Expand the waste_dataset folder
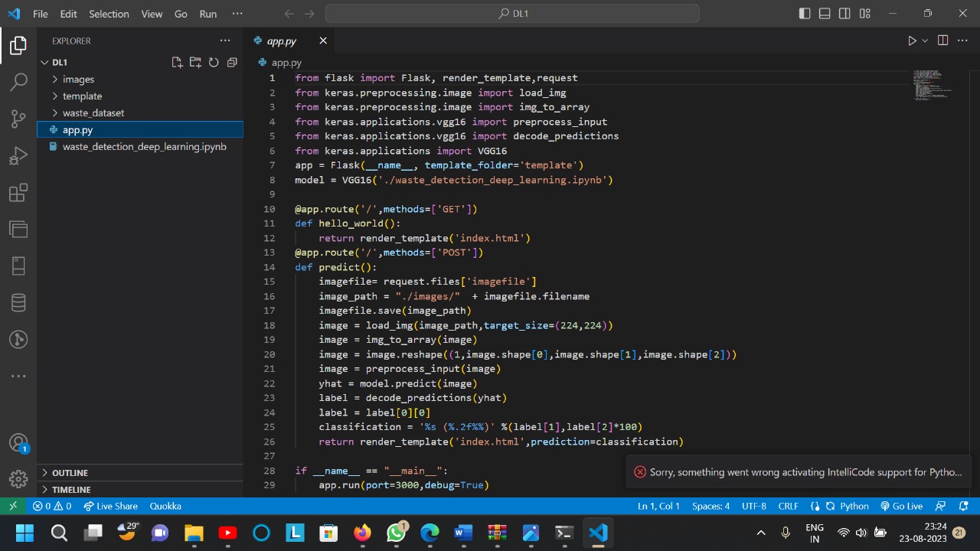 tap(93, 112)
